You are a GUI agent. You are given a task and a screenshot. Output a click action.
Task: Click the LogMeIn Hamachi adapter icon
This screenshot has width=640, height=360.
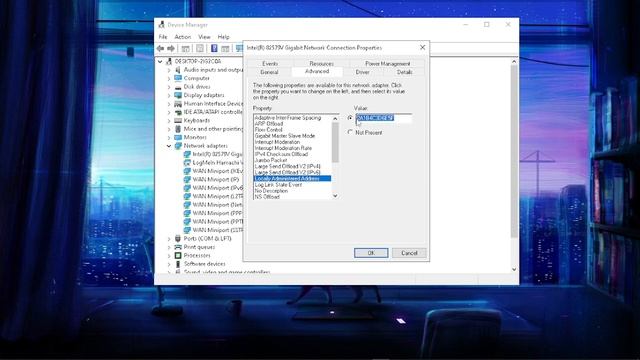click(187, 162)
